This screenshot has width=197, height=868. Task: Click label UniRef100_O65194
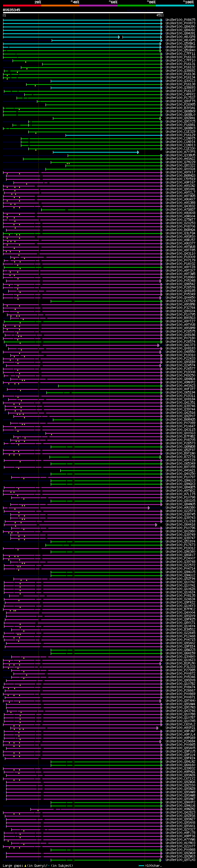tap(180, 392)
